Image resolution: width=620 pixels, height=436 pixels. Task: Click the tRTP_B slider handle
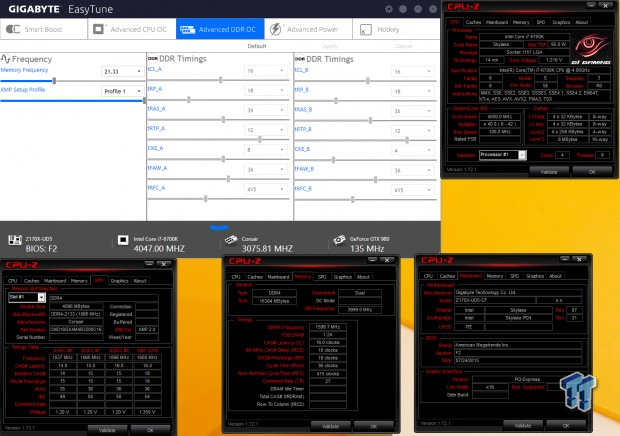[407, 140]
